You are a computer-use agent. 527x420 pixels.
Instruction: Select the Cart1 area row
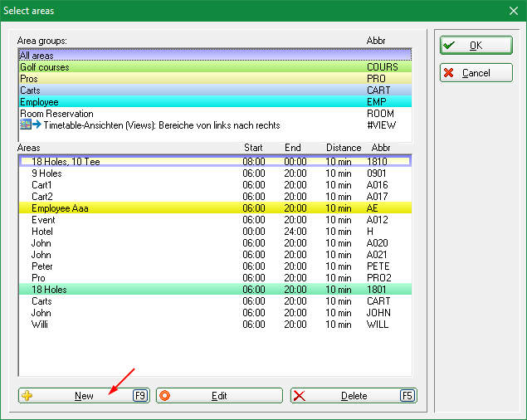[215, 184]
